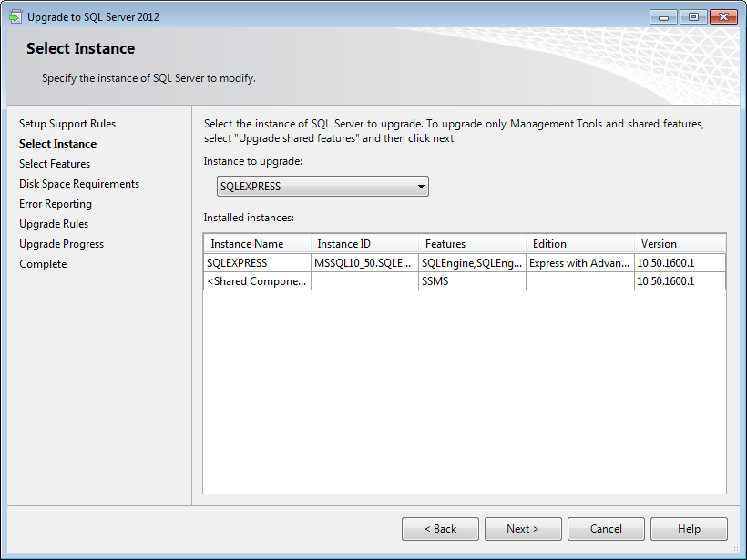Go to Upgrade Rules step
The height and width of the screenshot is (560, 747).
tap(54, 224)
